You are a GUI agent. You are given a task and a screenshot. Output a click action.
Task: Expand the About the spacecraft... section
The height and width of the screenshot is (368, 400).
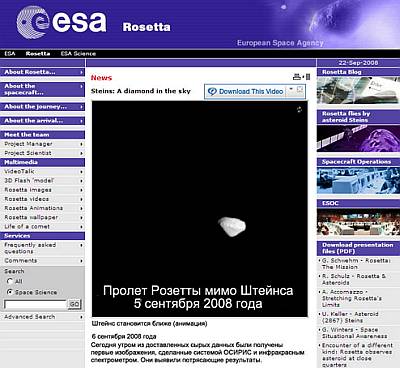[x=42, y=89]
